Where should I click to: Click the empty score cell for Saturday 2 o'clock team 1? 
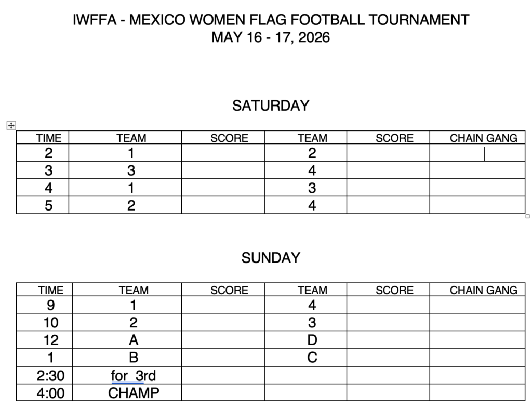click(x=223, y=153)
